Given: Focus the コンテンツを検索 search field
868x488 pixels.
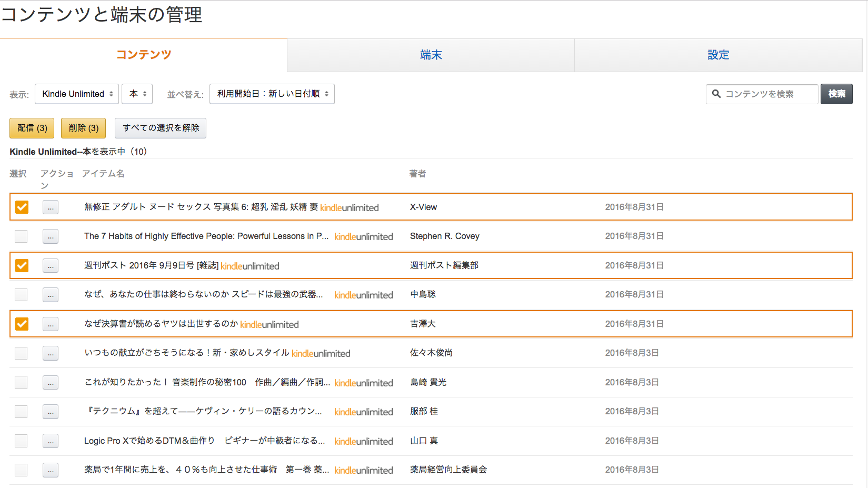Looking at the screenshot, I should tap(762, 94).
